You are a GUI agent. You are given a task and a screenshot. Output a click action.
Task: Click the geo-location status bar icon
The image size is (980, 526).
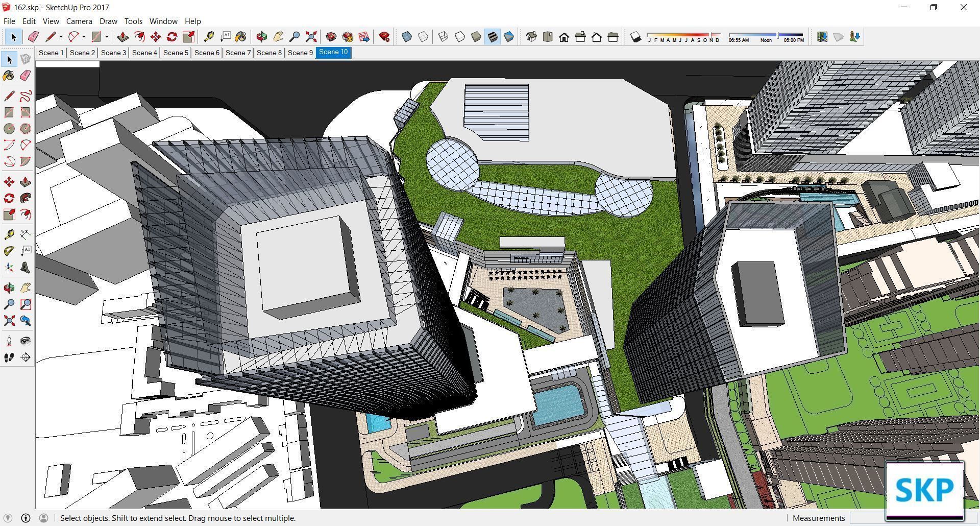(x=8, y=518)
